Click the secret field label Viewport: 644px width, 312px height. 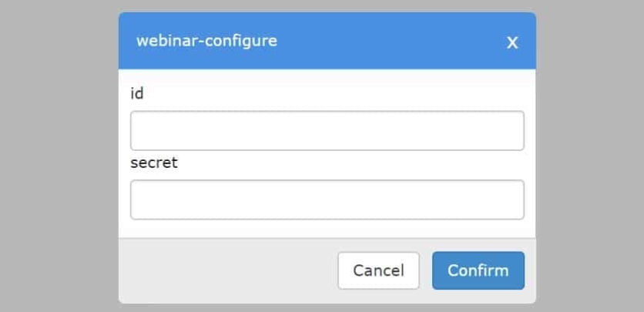click(154, 163)
